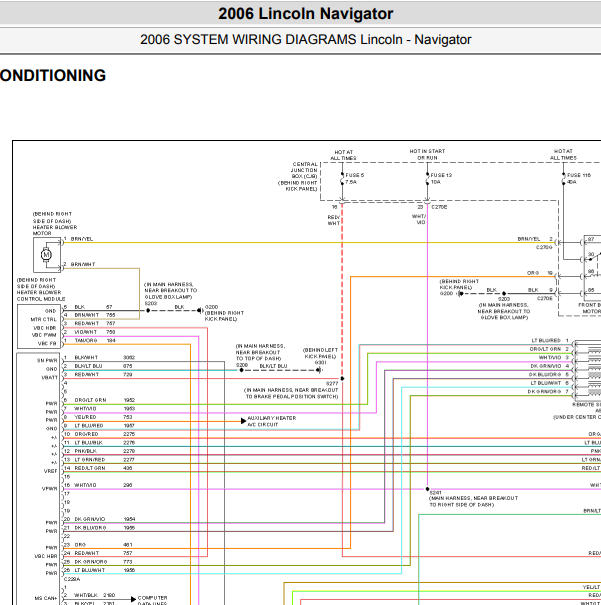Click the VBC PWM terminal label
Screen dimensions: 601x605
[x=44, y=335]
